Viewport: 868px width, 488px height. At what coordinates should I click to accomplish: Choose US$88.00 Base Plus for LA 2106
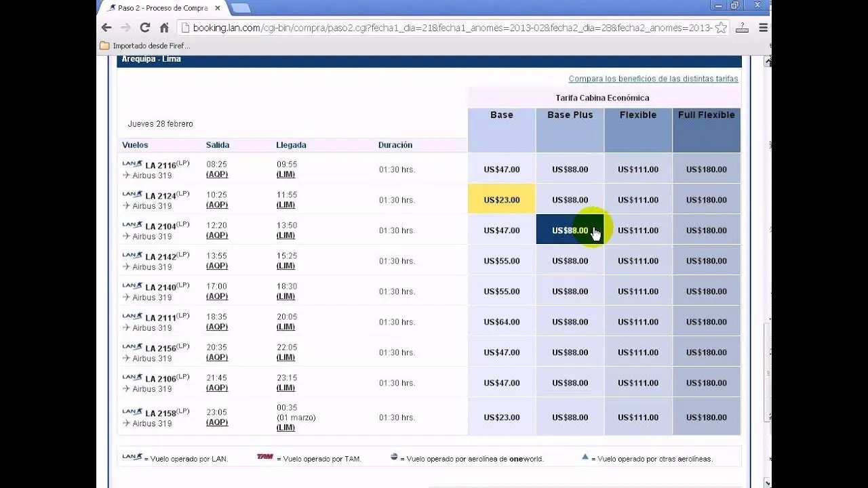[570, 383]
